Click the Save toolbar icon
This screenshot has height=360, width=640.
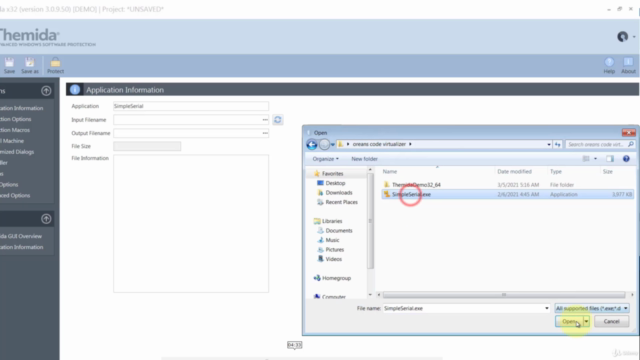[x=9, y=65]
